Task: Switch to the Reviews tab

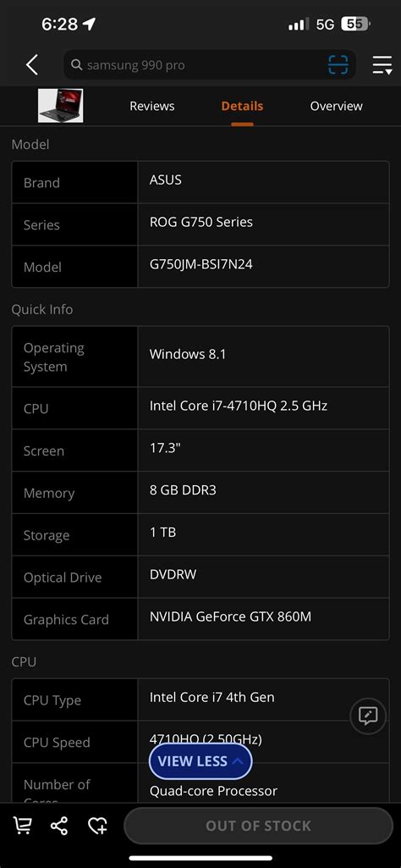Action: click(x=152, y=106)
